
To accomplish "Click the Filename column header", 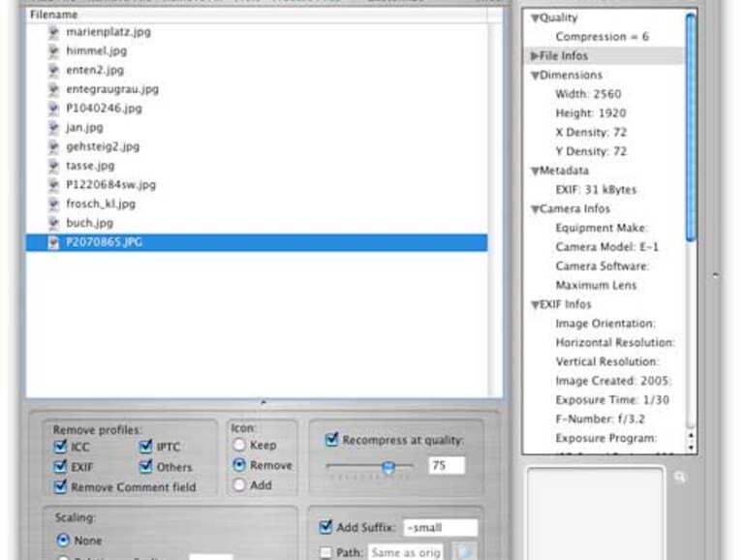I will coord(257,15).
